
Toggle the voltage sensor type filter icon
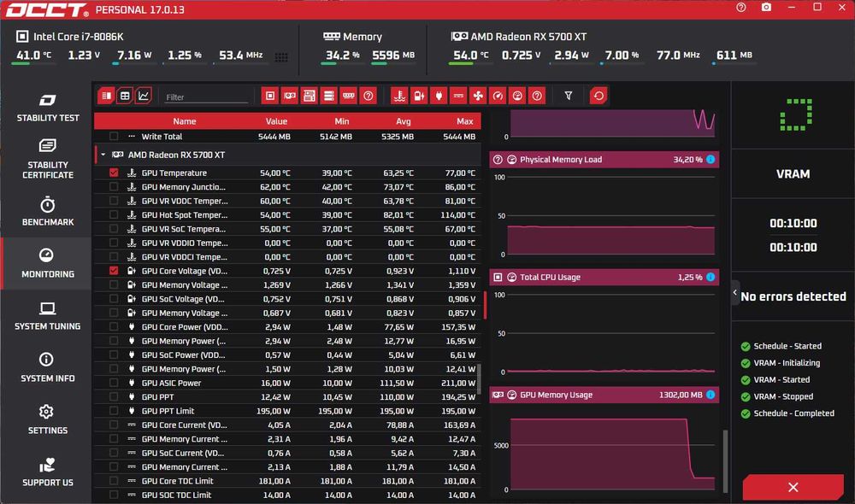(x=419, y=96)
